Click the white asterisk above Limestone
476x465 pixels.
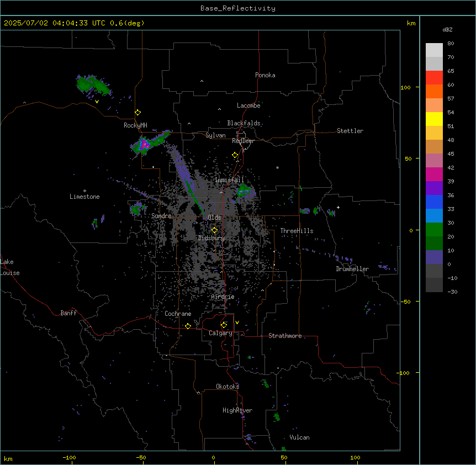click(x=84, y=191)
